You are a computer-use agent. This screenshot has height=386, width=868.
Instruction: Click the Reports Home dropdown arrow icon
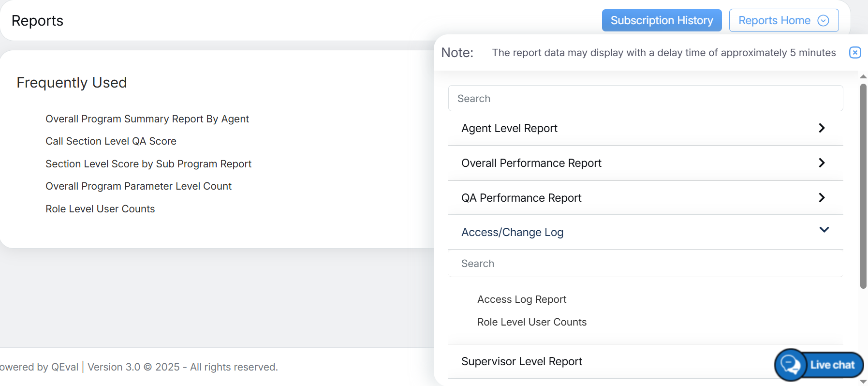tap(823, 20)
